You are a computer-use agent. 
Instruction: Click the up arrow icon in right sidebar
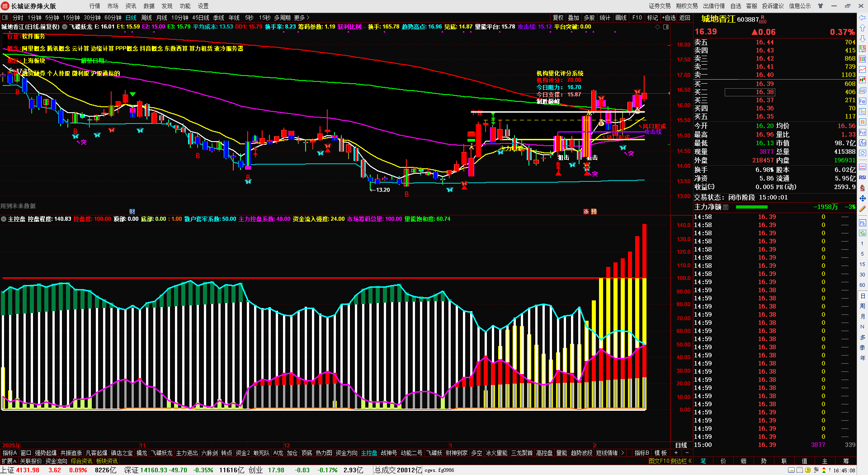pyautogui.click(x=863, y=28)
